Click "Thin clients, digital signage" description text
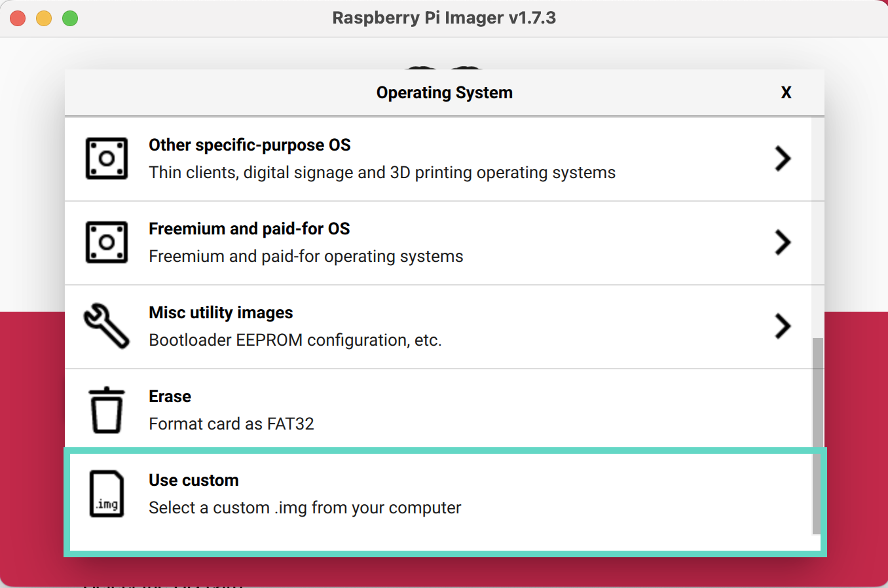 (382, 172)
